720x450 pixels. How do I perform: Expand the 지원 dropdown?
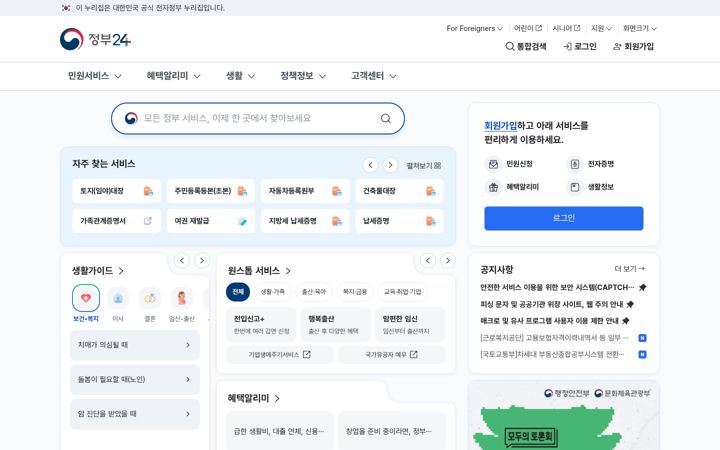601,28
